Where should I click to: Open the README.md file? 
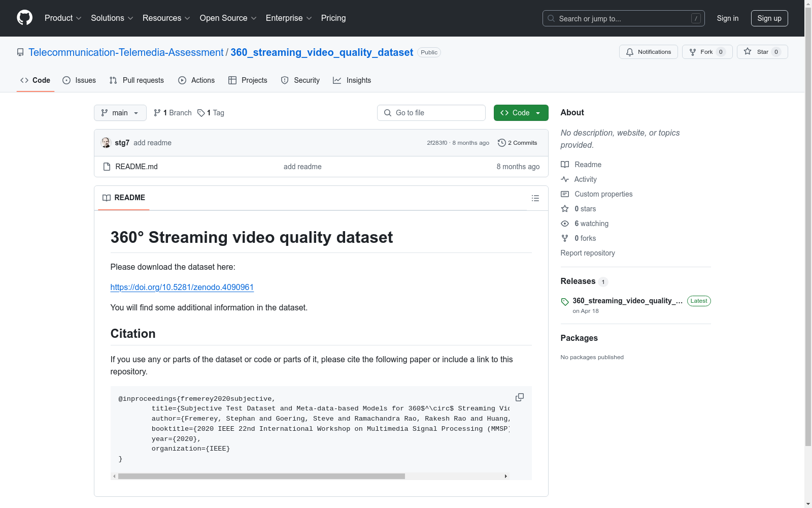tap(137, 167)
